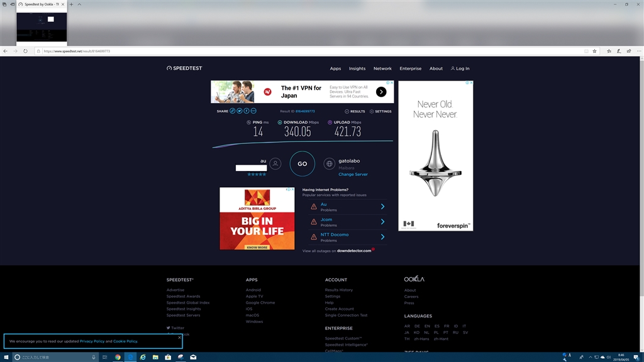Click the globe server icon

pyautogui.click(x=330, y=164)
